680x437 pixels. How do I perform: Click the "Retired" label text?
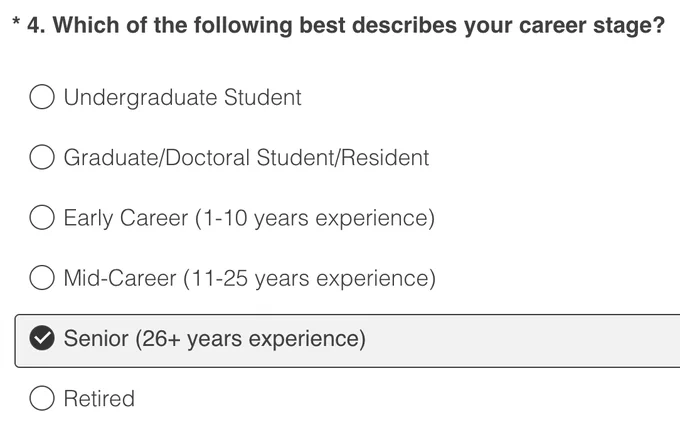pos(99,398)
